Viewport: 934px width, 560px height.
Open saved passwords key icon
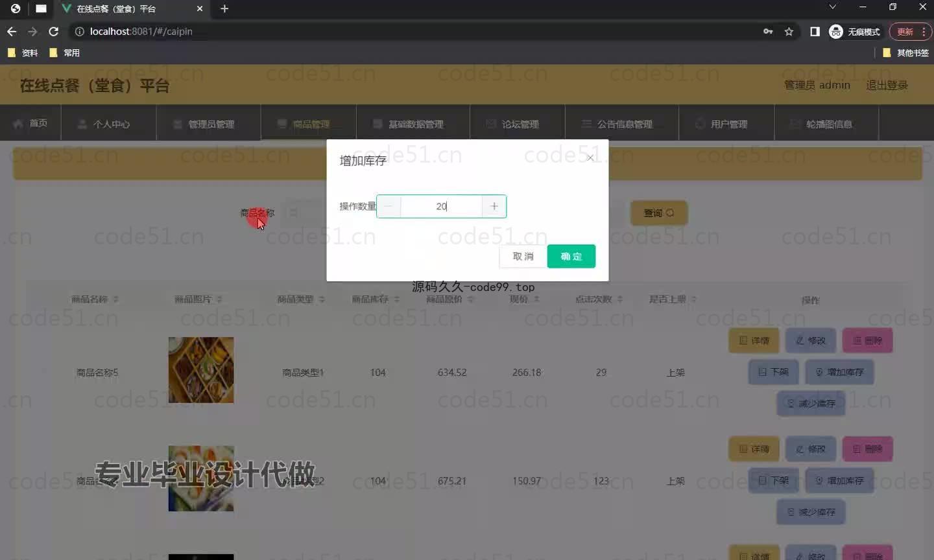tap(768, 31)
